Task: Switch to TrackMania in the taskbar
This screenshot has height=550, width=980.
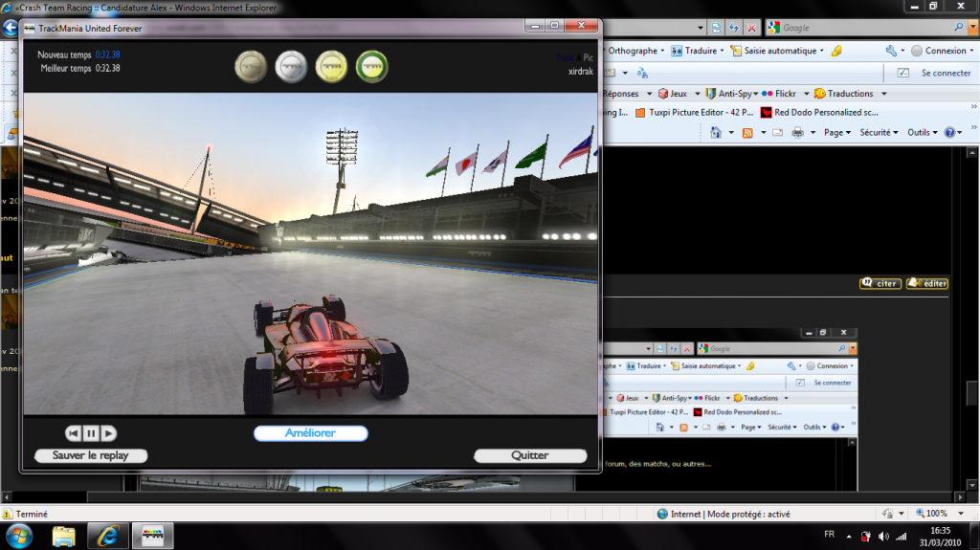Action: pyautogui.click(x=152, y=536)
